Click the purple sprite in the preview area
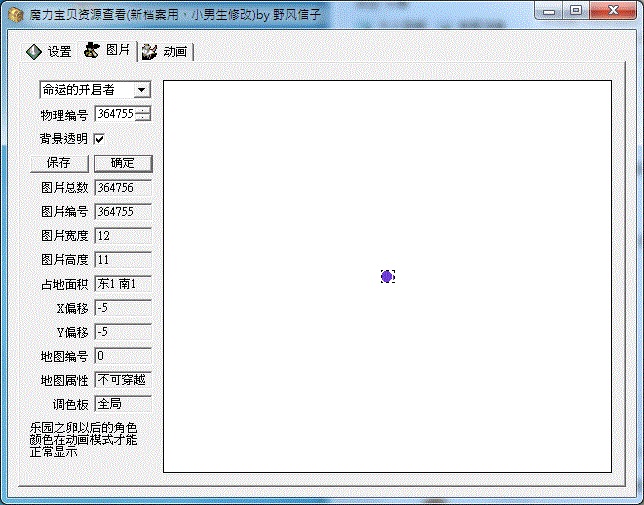This screenshot has width=644, height=505. 387,276
